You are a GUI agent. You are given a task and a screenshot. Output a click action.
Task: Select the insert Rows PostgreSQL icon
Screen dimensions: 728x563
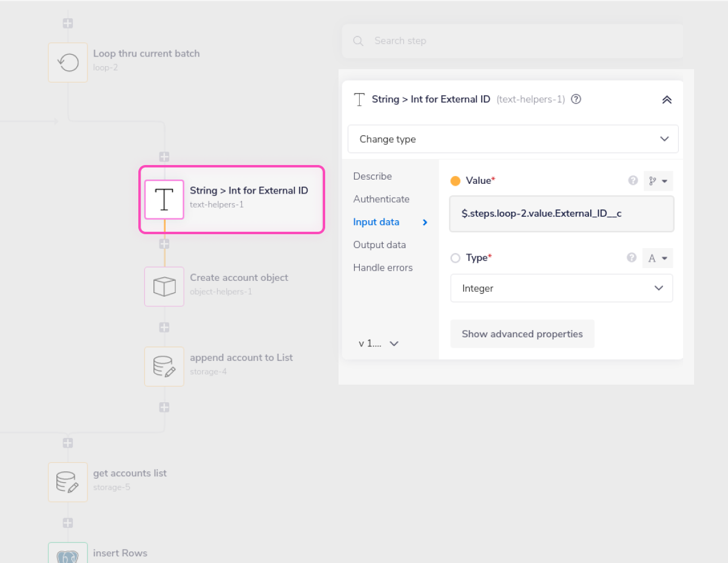click(68, 555)
